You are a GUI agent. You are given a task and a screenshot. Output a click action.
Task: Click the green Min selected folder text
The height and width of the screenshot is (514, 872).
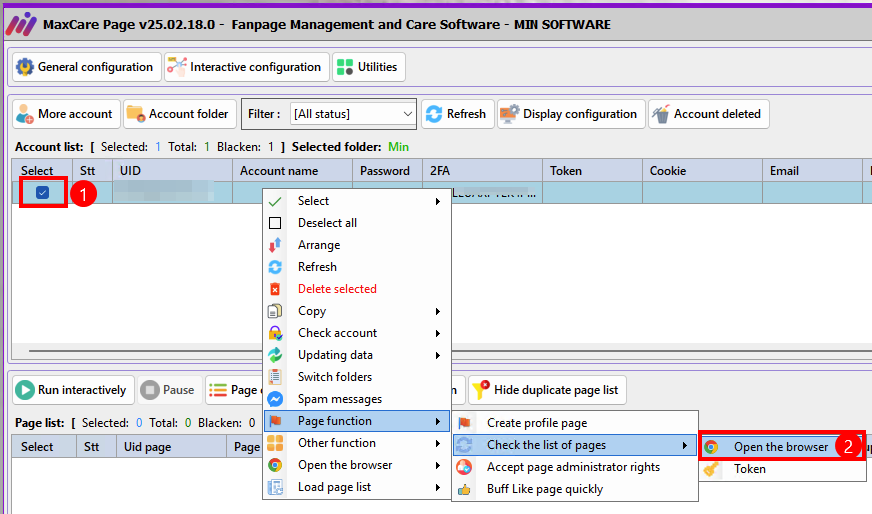tap(398, 147)
